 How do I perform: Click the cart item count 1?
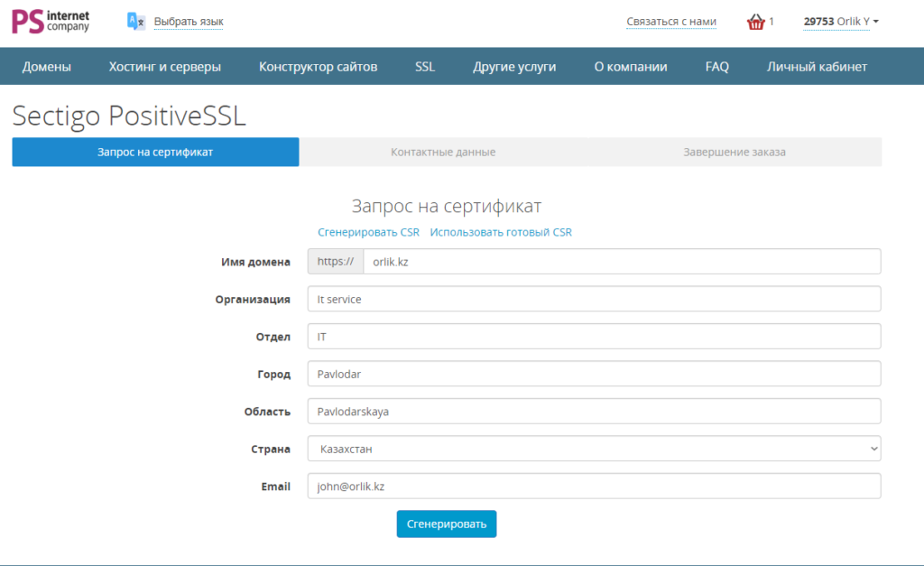[x=772, y=22]
